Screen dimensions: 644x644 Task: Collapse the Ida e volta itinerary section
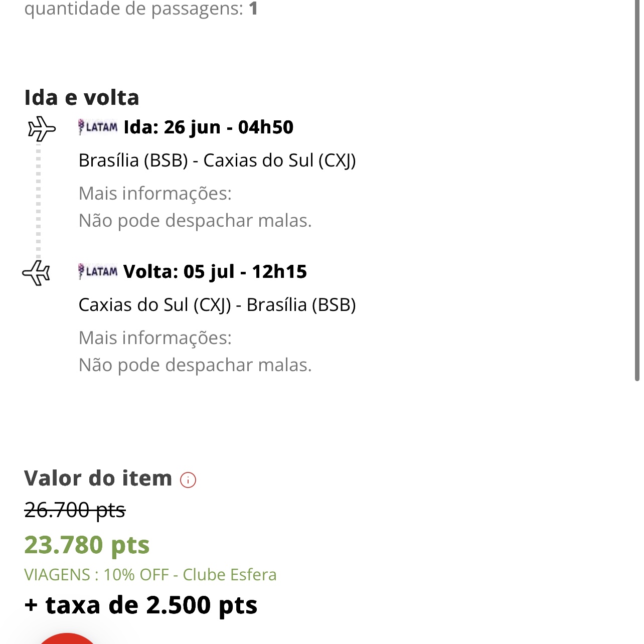tap(82, 97)
